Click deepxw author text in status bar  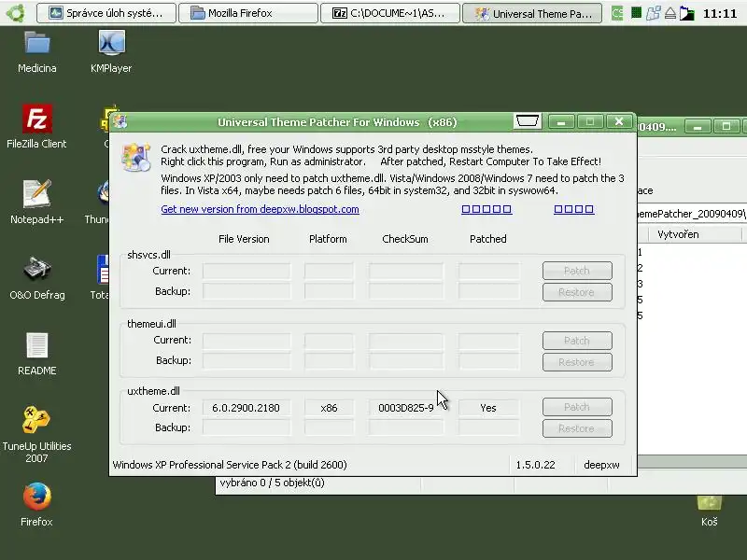point(601,465)
